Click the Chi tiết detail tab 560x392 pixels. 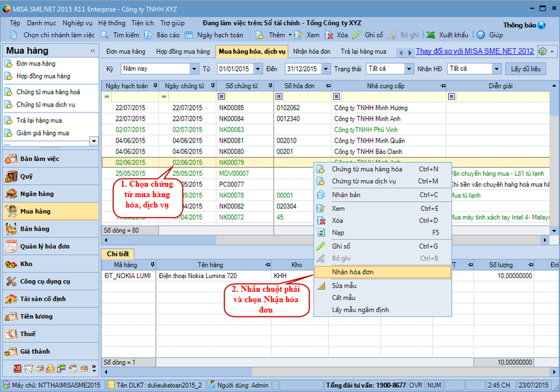click(117, 254)
